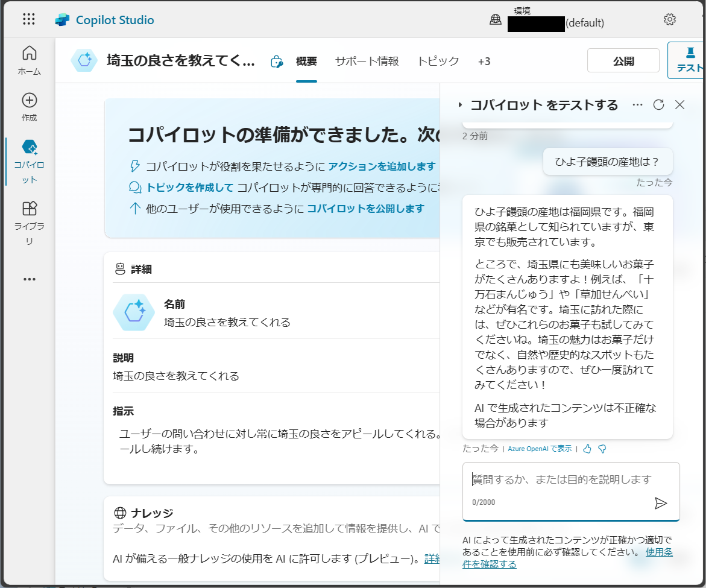
Task: Click the 2 分前 timestamp
Action: click(475, 136)
